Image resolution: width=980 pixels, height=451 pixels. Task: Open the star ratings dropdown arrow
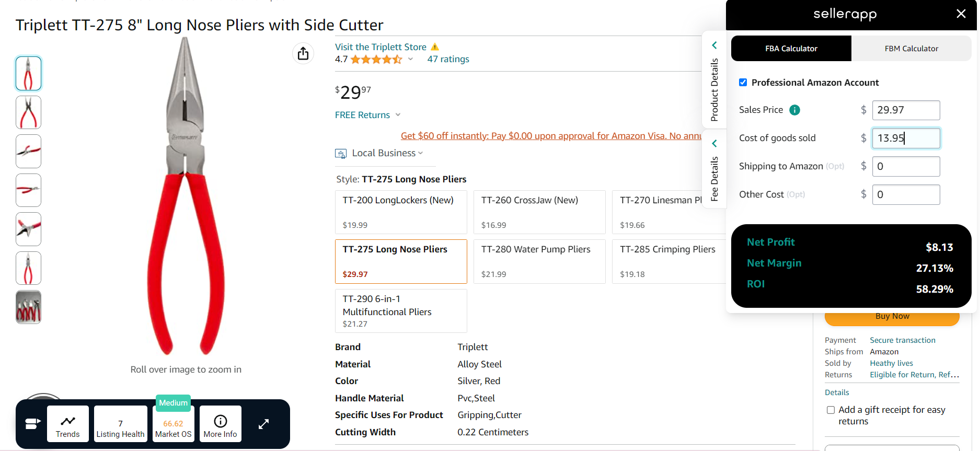[x=410, y=59]
